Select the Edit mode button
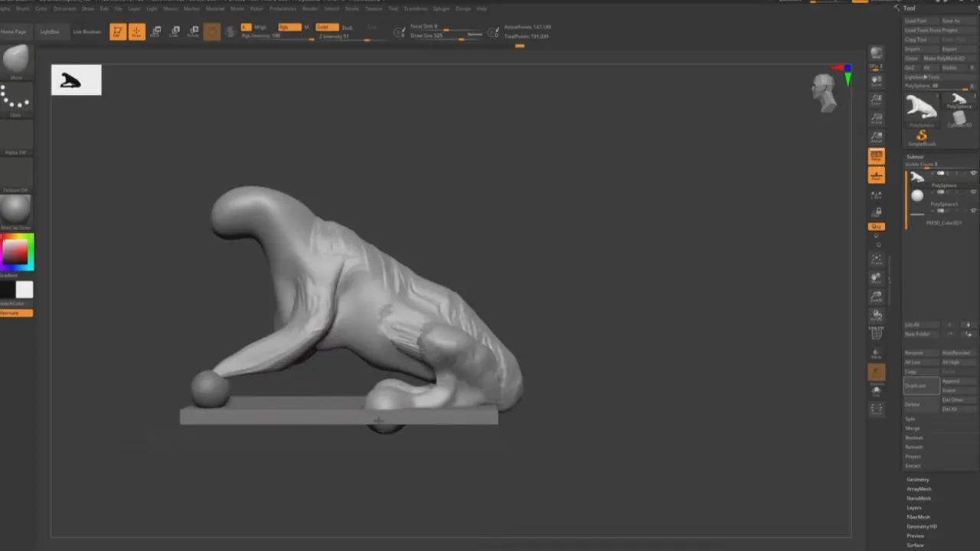980x551 pixels. click(x=117, y=32)
